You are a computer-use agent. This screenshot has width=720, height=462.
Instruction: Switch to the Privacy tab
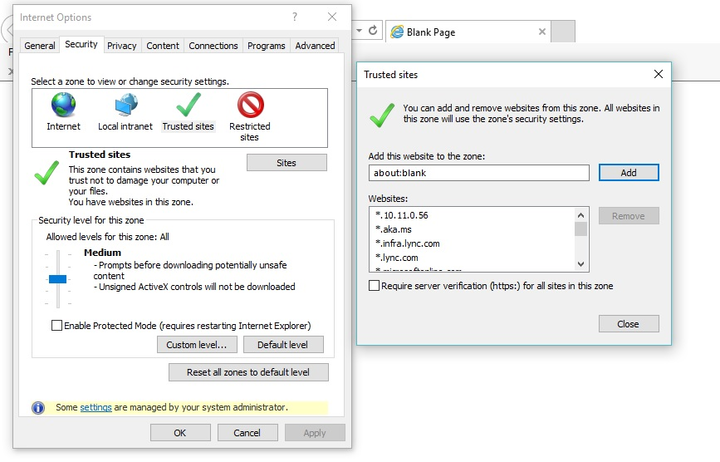pyautogui.click(x=122, y=46)
